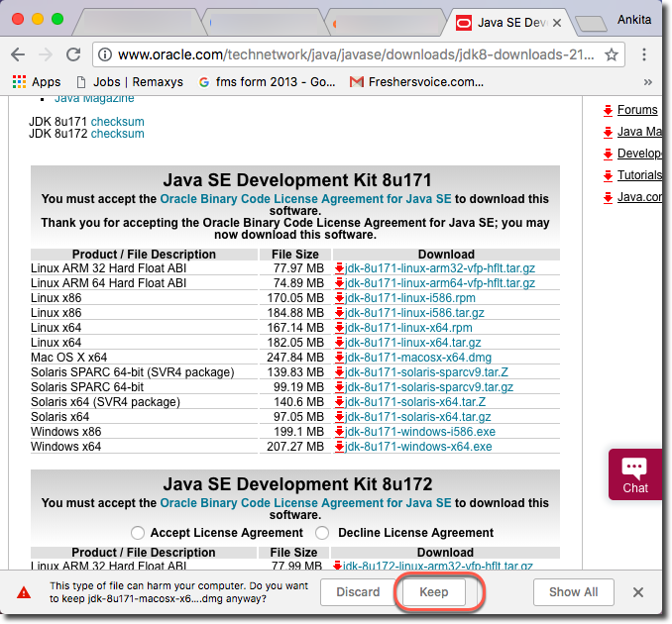The width and height of the screenshot is (672, 624).
Task: Click the red arrow icon next to Tutorials
Action: pos(608,175)
